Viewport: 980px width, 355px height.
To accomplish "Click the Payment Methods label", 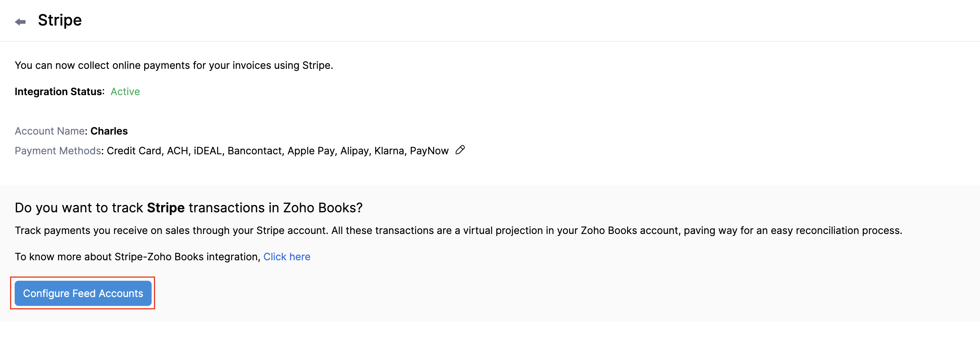I will coord(58,151).
